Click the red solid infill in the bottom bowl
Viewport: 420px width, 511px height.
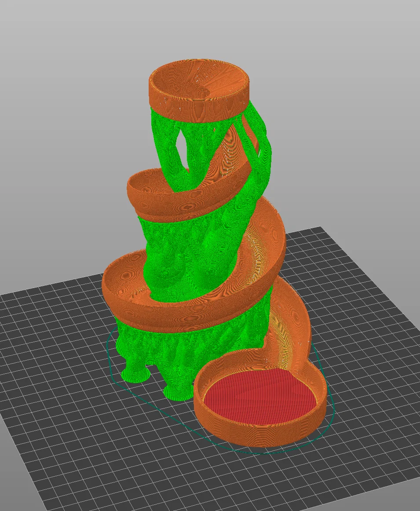pos(261,397)
